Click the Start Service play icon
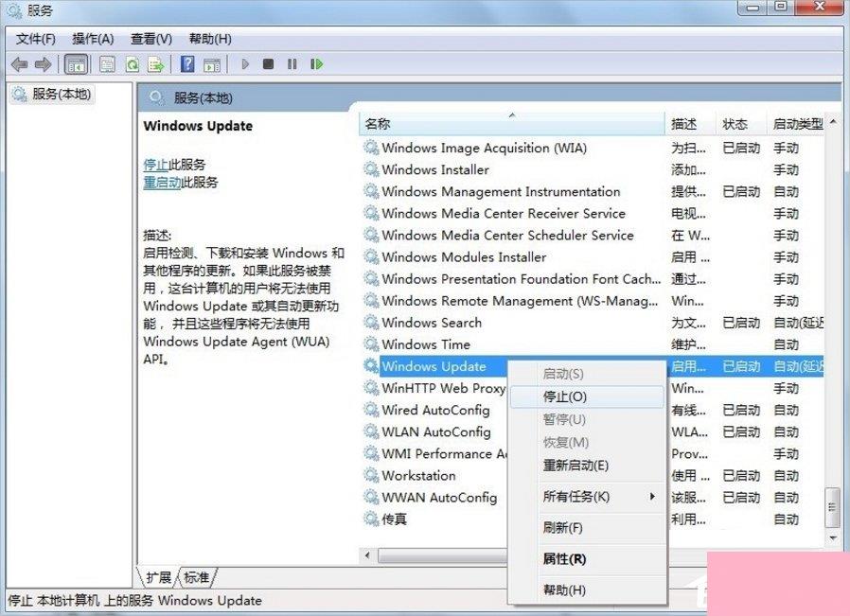 coord(245,64)
